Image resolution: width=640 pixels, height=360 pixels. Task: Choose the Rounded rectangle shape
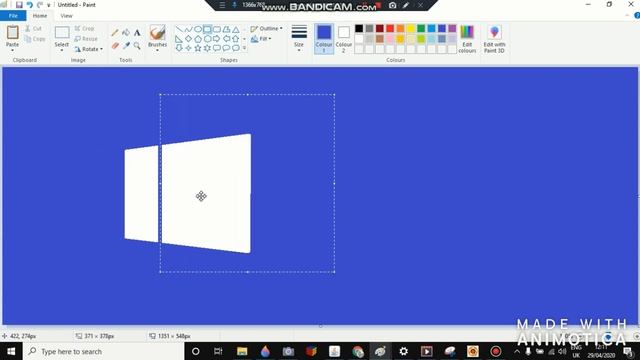pyautogui.click(x=217, y=29)
